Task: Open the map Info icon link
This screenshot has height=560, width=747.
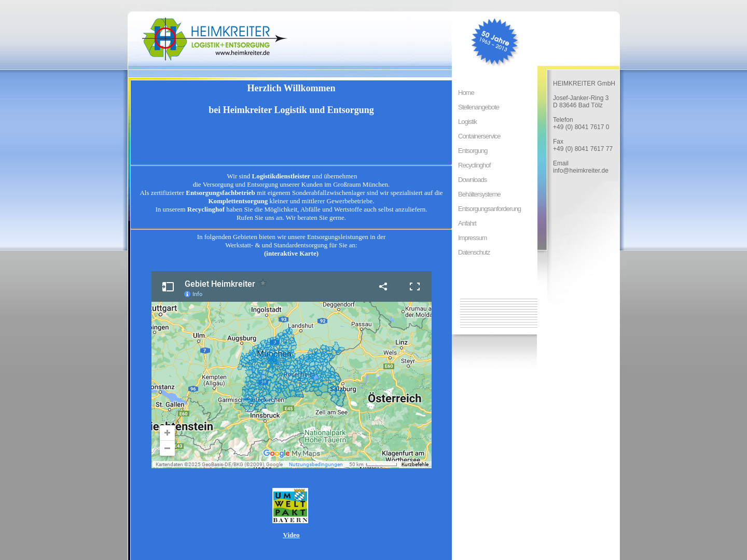Action: (193, 294)
